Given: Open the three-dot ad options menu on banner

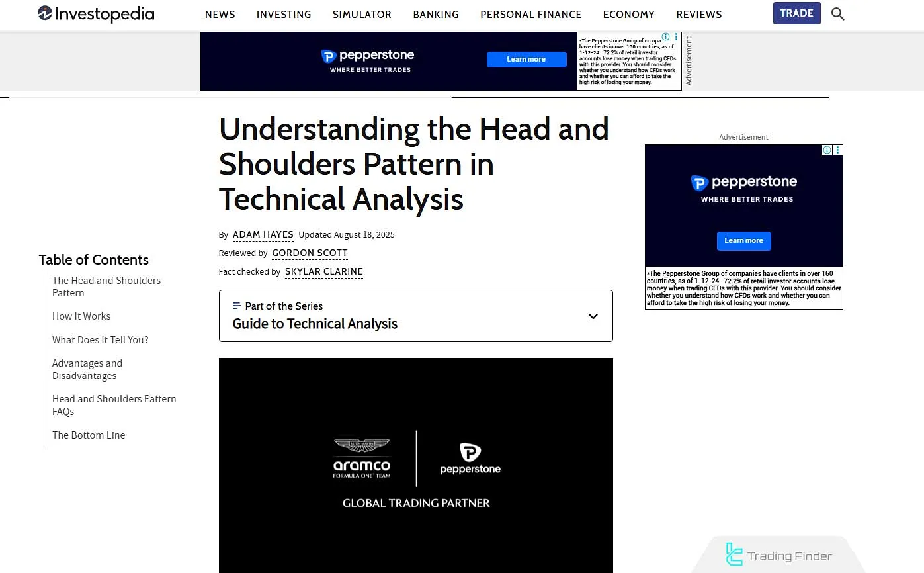Looking at the screenshot, I should pyautogui.click(x=675, y=37).
